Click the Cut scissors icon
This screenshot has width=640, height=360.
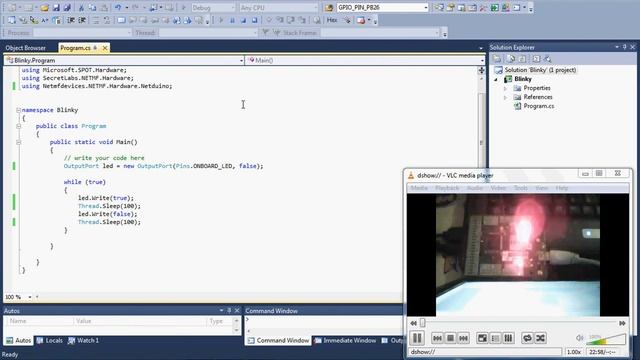(x=81, y=8)
